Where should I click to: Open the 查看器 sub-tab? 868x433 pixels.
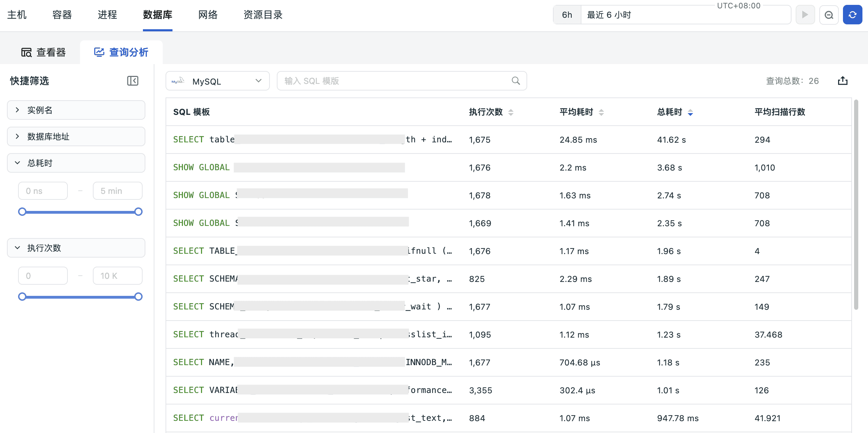coord(43,52)
